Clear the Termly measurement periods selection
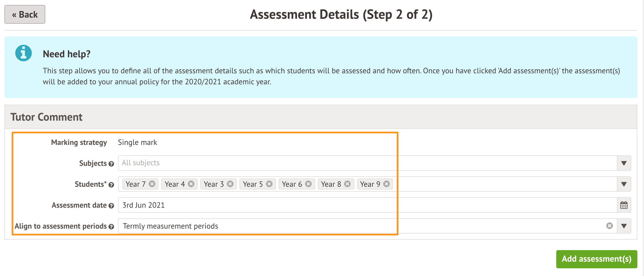This screenshot has height=276, width=644. [x=610, y=226]
